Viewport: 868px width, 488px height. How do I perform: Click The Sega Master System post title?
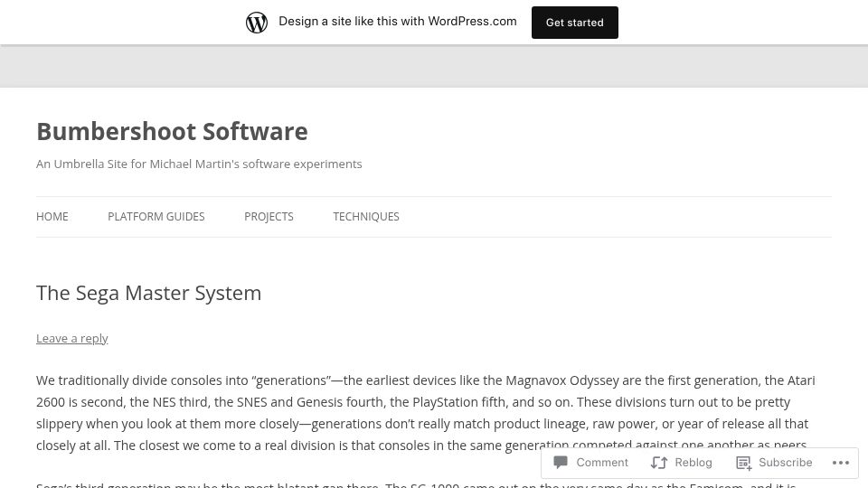point(148,293)
